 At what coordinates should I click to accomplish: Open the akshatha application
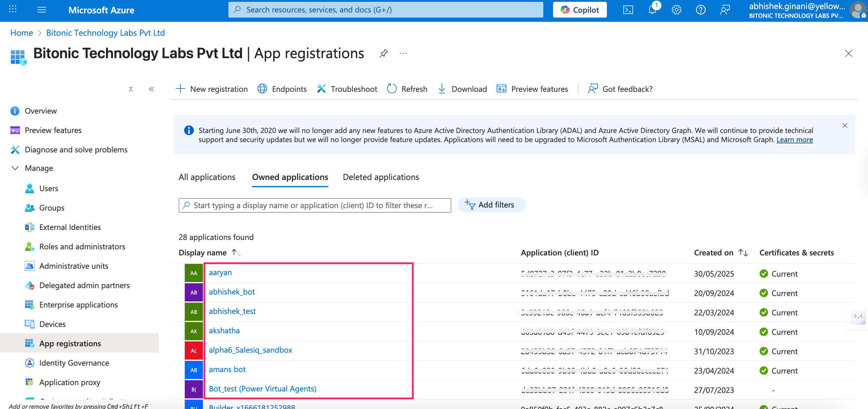(224, 331)
